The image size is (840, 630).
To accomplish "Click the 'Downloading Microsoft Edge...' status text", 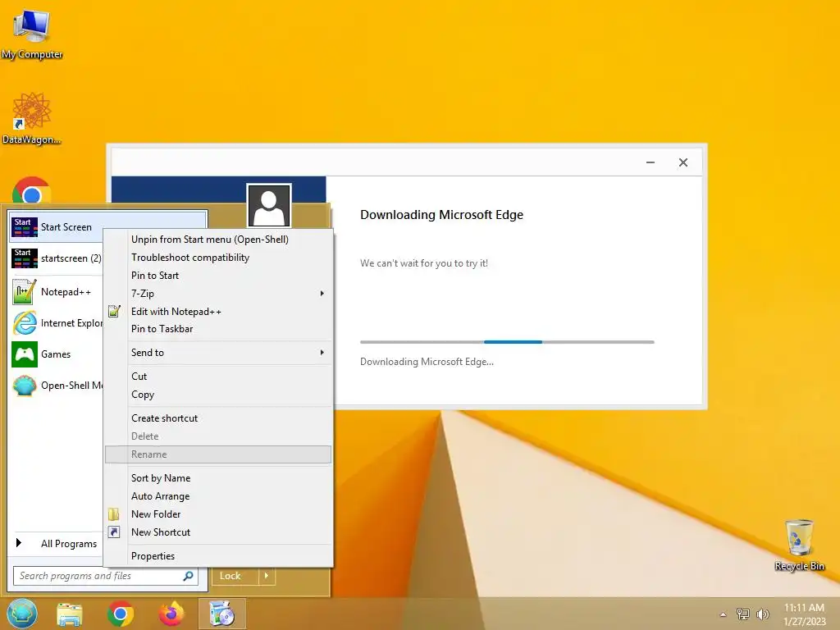I will coord(427,362).
